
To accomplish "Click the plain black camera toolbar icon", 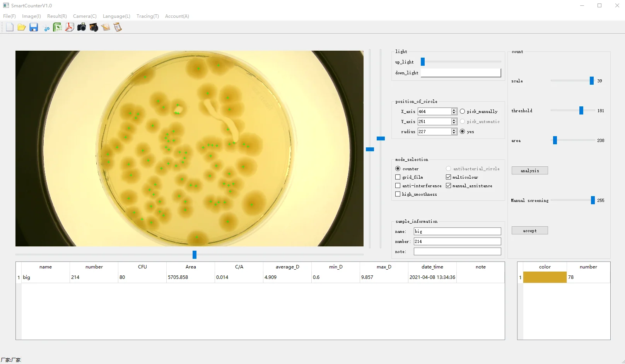I will click(82, 27).
